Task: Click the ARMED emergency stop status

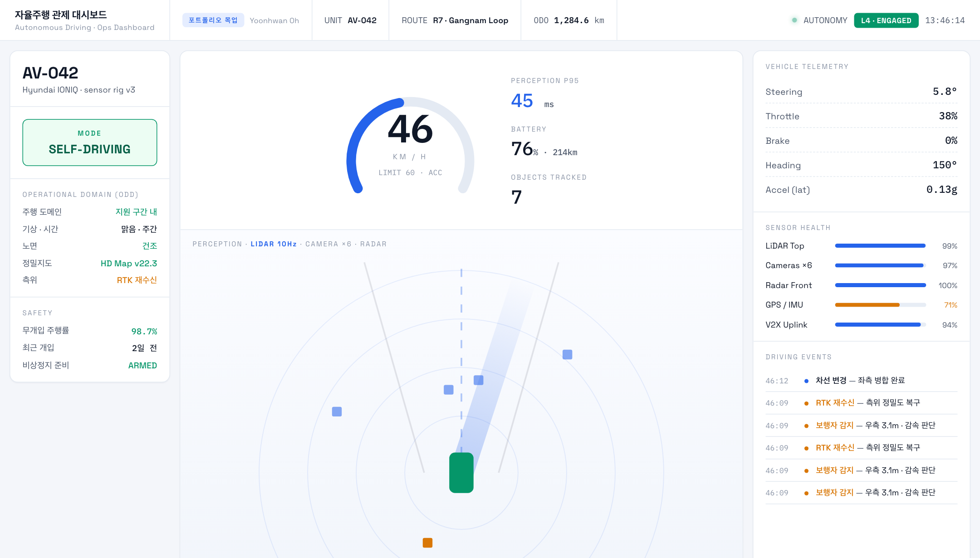Action: click(142, 365)
